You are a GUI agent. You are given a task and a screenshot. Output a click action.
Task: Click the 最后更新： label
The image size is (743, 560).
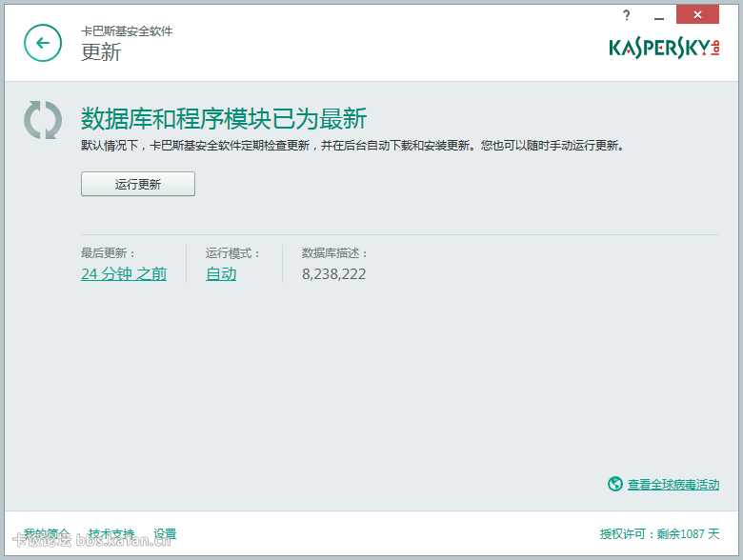[x=108, y=253]
